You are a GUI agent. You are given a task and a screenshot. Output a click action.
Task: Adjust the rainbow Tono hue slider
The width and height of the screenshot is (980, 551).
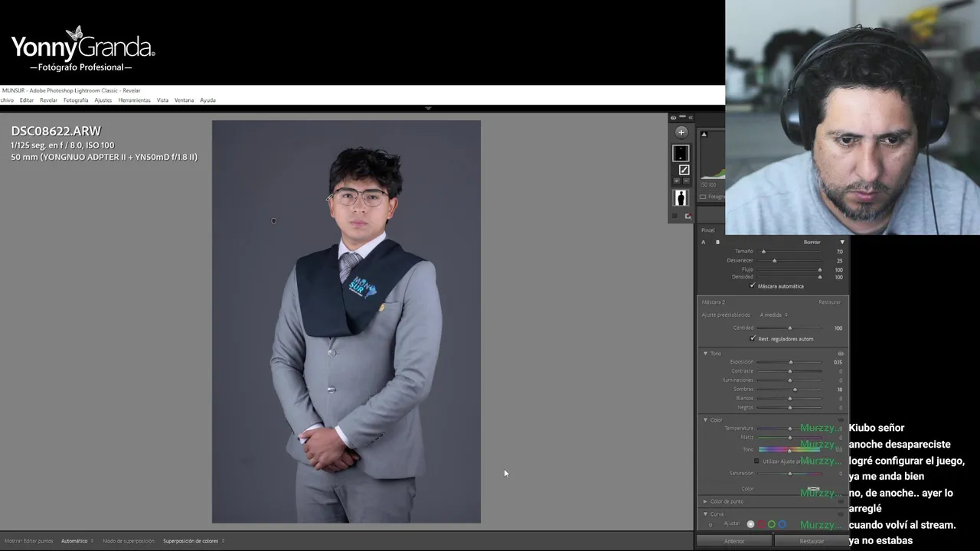click(790, 449)
